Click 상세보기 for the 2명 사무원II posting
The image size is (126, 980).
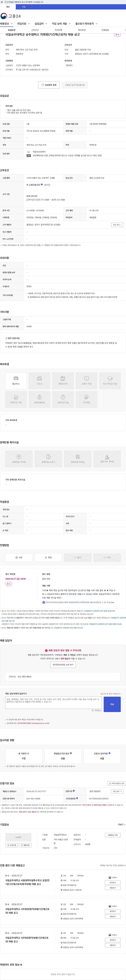click(113, 940)
